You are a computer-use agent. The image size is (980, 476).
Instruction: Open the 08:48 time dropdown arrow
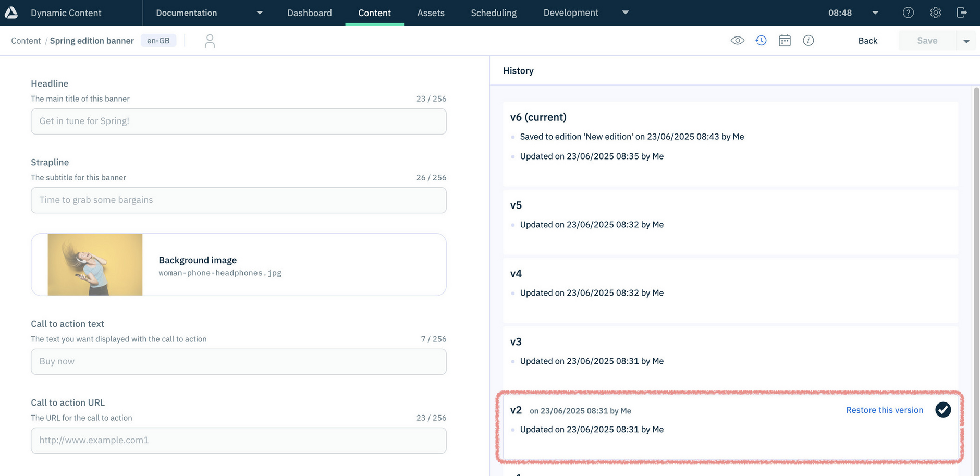(875, 13)
